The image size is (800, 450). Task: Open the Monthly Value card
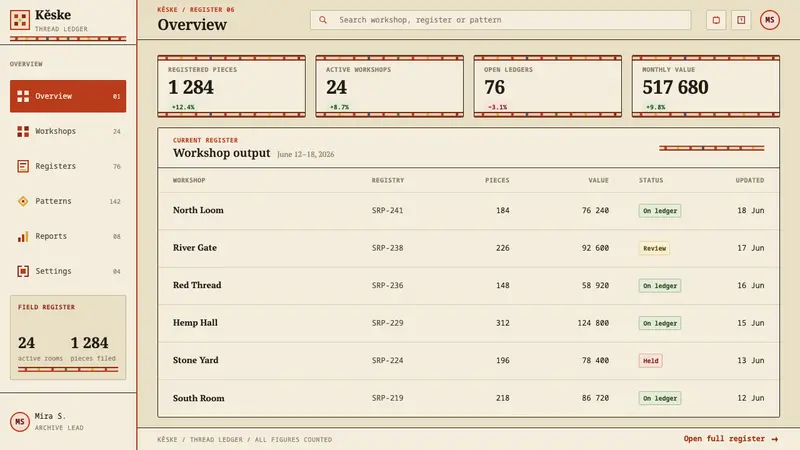point(706,86)
